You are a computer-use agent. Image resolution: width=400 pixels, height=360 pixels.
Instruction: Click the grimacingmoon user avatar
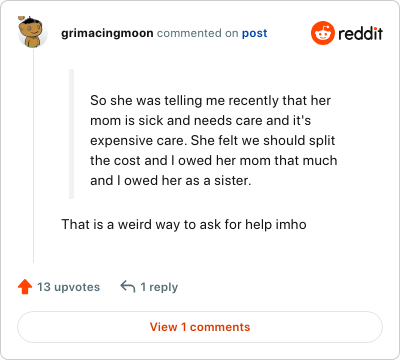(x=33, y=32)
